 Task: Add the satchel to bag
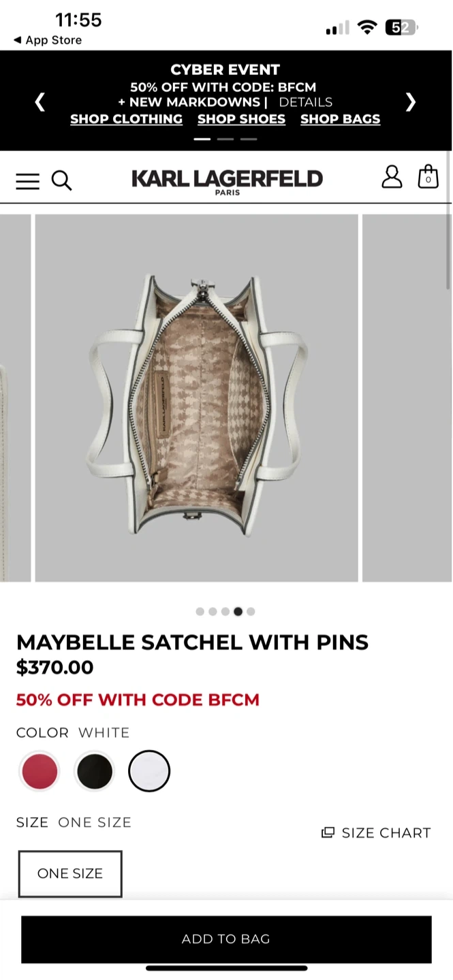point(226,939)
